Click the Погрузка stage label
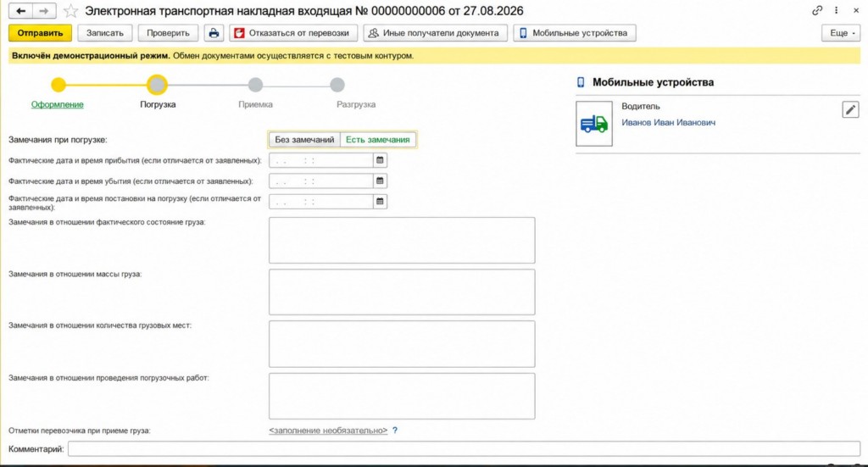The image size is (868, 467). tap(158, 104)
